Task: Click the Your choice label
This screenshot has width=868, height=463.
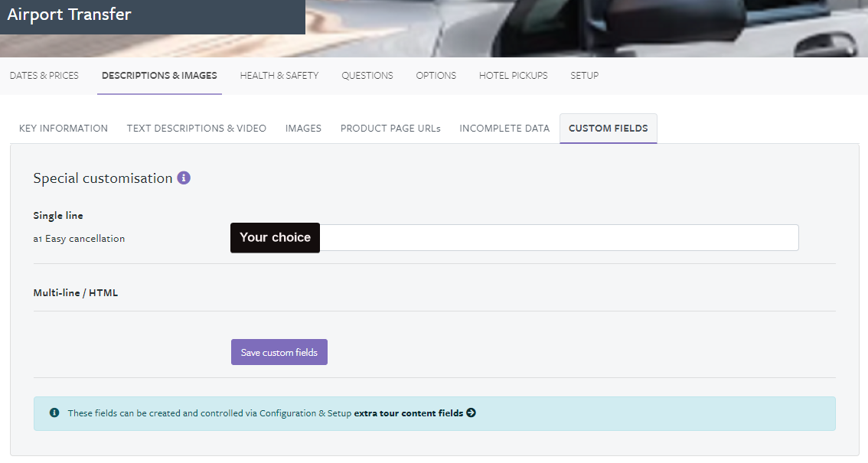Action: point(275,237)
